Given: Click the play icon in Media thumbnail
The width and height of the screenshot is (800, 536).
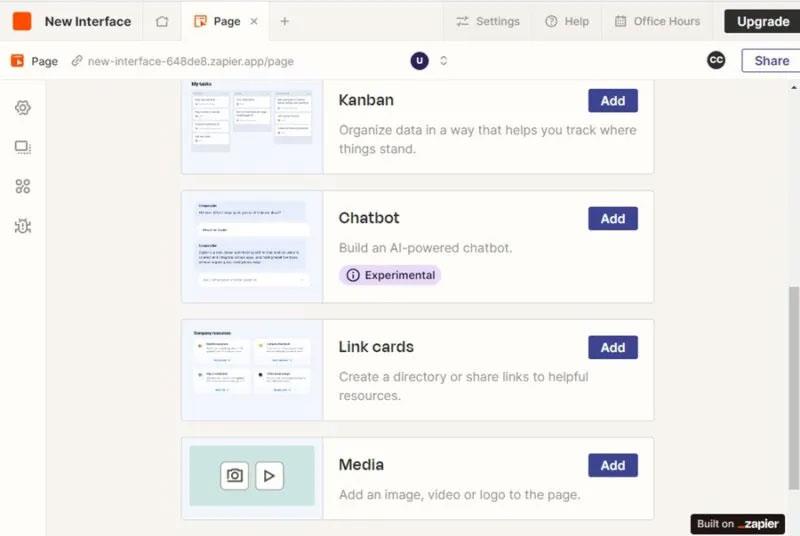Looking at the screenshot, I should (x=269, y=475).
